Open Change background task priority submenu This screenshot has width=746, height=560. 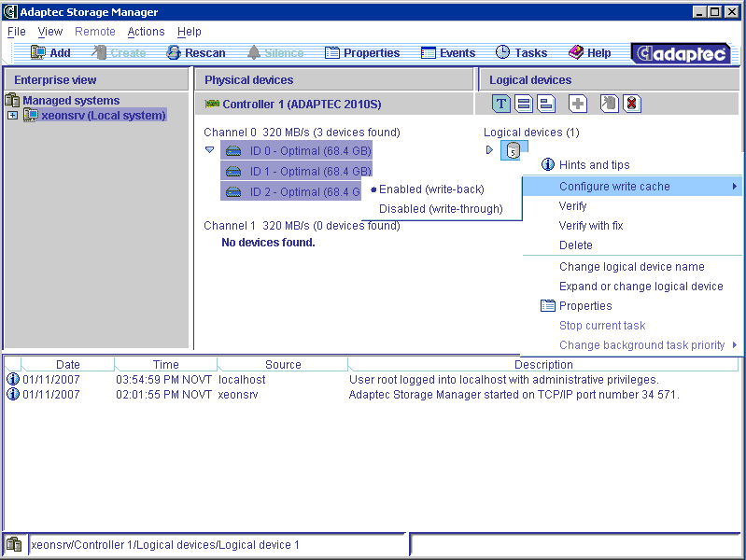point(632,345)
